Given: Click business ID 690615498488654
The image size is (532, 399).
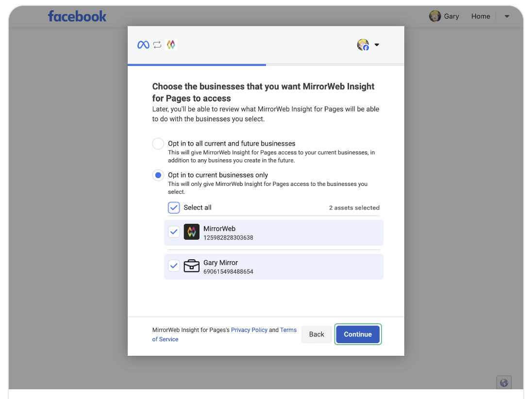Looking at the screenshot, I should point(228,271).
